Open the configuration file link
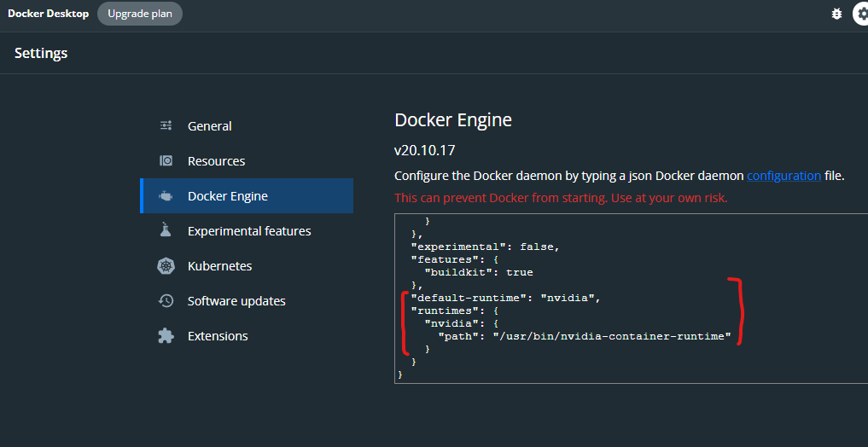 click(784, 176)
